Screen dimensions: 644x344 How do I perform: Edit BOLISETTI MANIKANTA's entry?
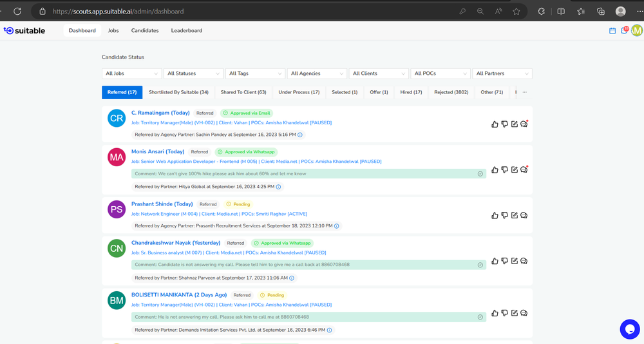pyautogui.click(x=514, y=313)
